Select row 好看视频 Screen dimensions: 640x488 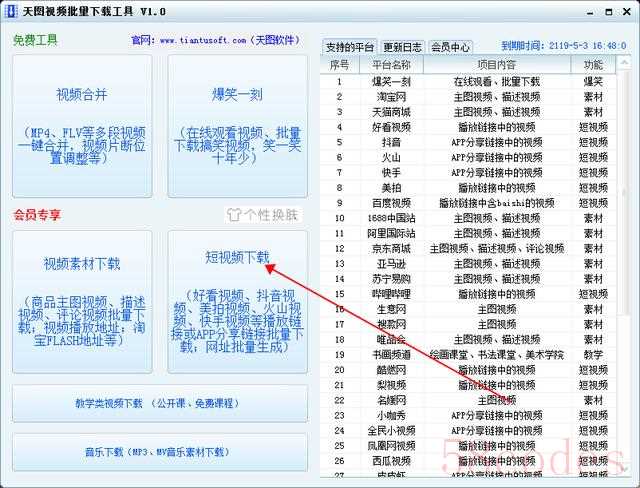point(468,127)
